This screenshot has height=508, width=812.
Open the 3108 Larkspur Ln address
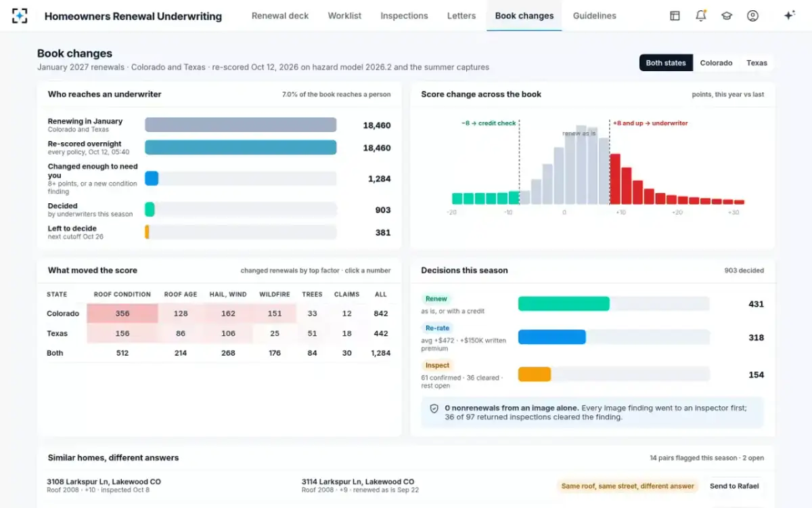coord(104,482)
